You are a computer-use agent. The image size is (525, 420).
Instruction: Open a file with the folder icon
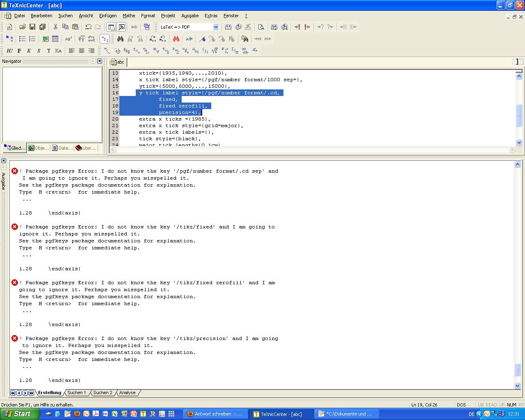pyautogui.click(x=23, y=27)
